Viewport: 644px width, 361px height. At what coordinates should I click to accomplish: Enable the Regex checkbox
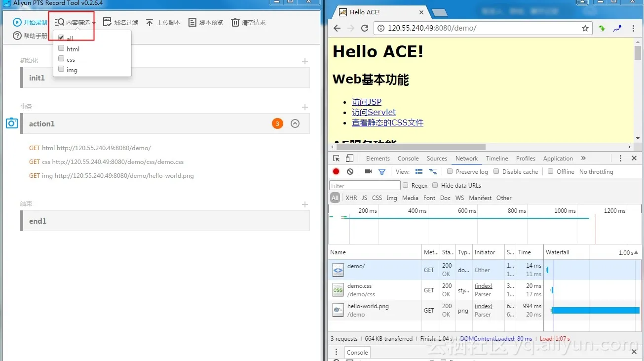(x=406, y=185)
